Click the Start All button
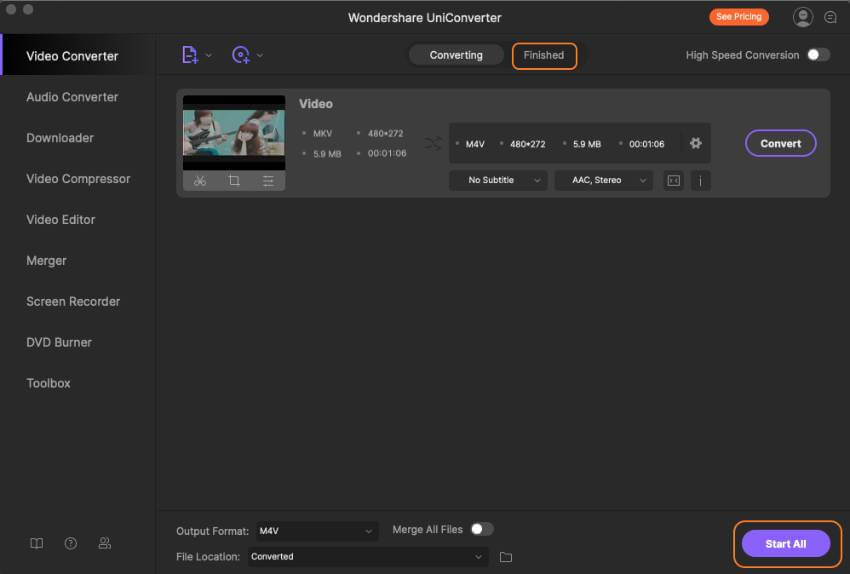The height and width of the screenshot is (574, 850). (785, 544)
